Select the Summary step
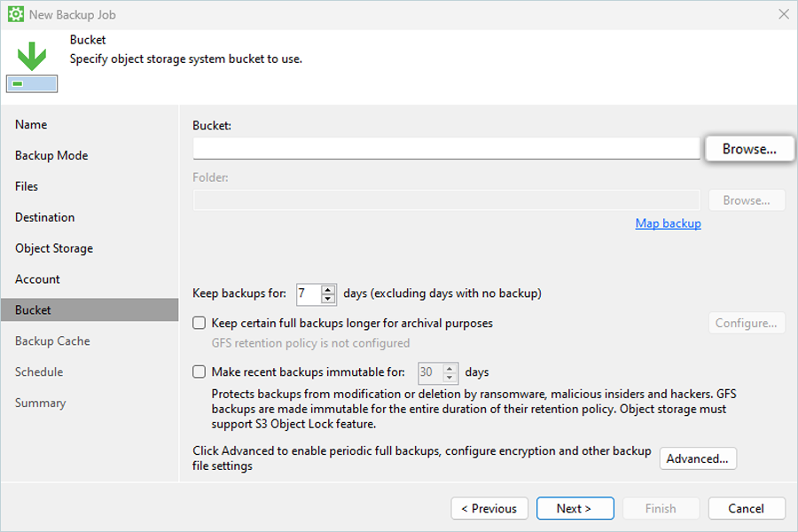The height and width of the screenshot is (532, 798). [x=40, y=403]
